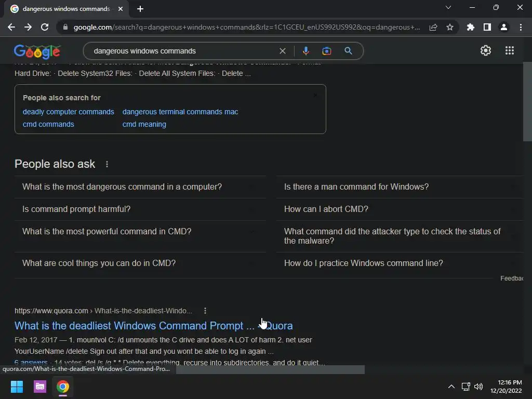
Task: Open site info lock icon
Action: (65, 27)
